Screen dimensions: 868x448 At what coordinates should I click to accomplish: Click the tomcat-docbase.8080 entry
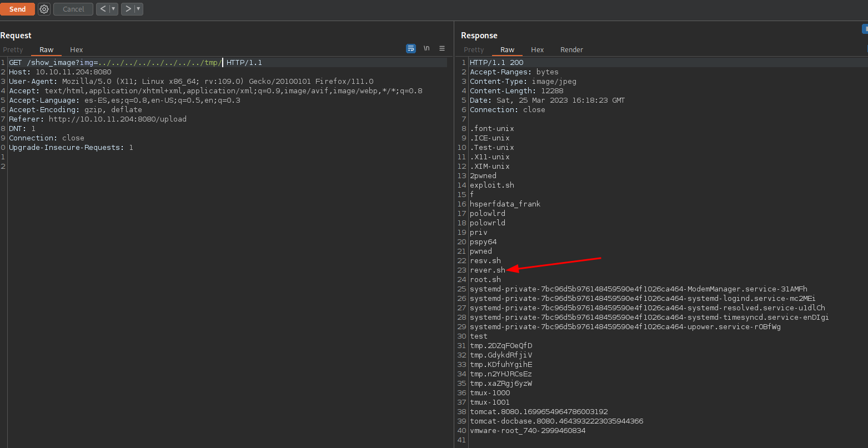click(556, 421)
